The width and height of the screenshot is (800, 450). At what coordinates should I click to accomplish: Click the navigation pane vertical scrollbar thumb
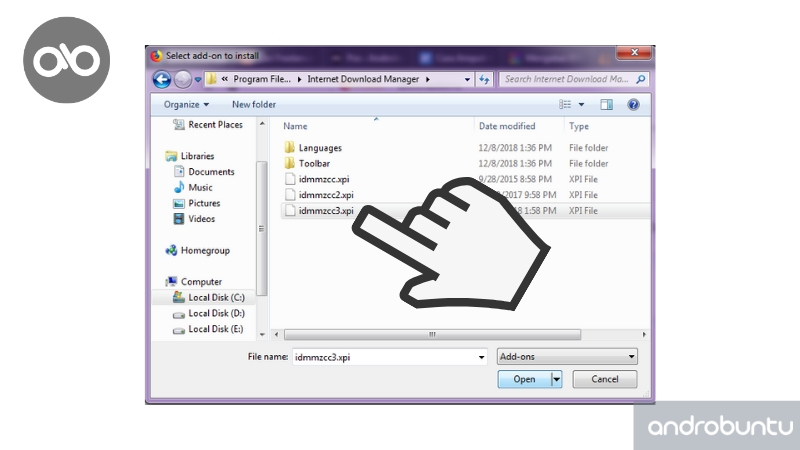coord(262,229)
